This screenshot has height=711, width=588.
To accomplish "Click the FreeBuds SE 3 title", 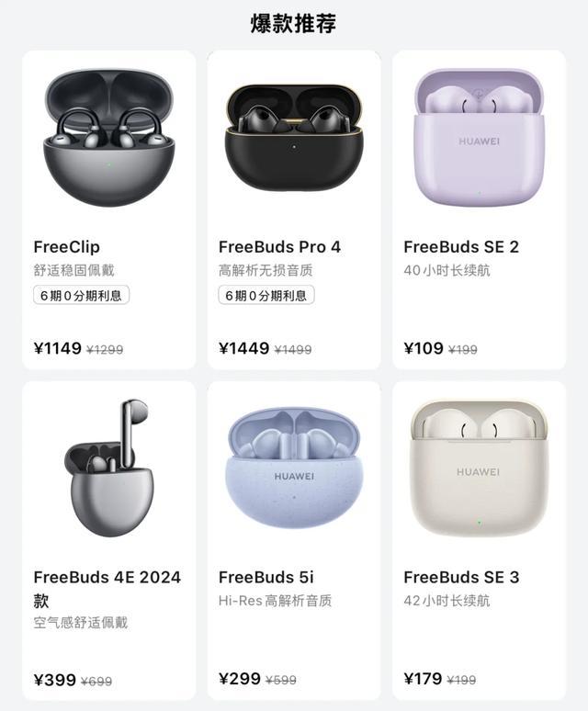I will tap(461, 577).
